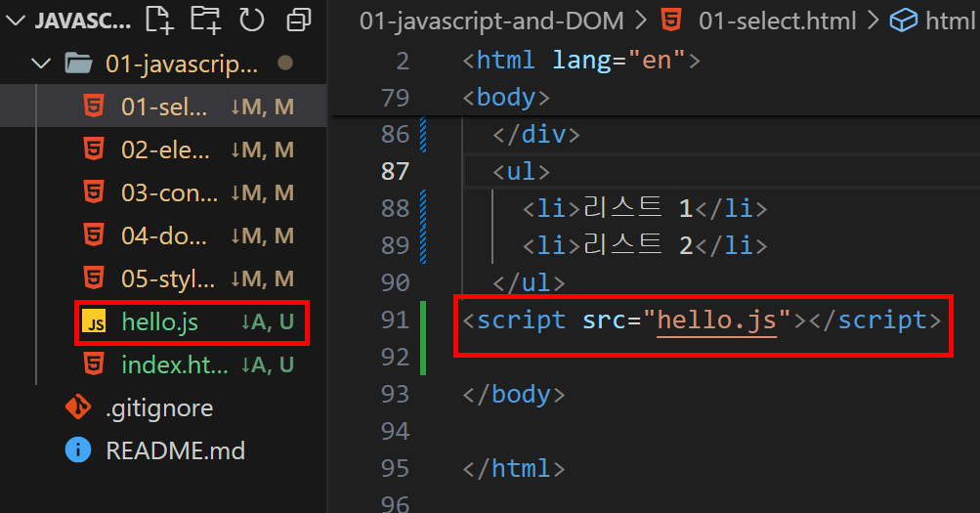Click line number 91 in the gutter

(x=395, y=320)
